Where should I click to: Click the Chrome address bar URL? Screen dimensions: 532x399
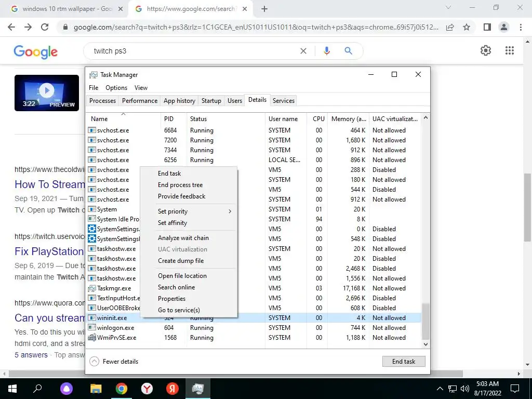click(256, 27)
